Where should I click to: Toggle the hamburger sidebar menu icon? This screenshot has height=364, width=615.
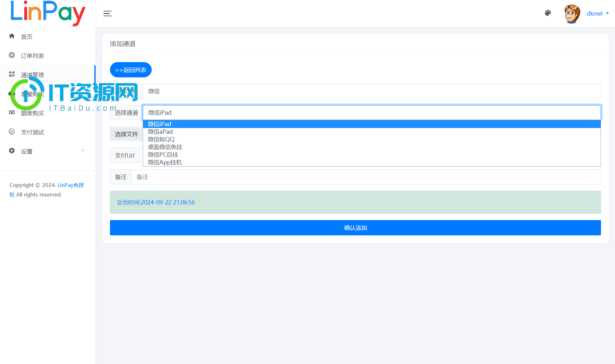point(107,13)
